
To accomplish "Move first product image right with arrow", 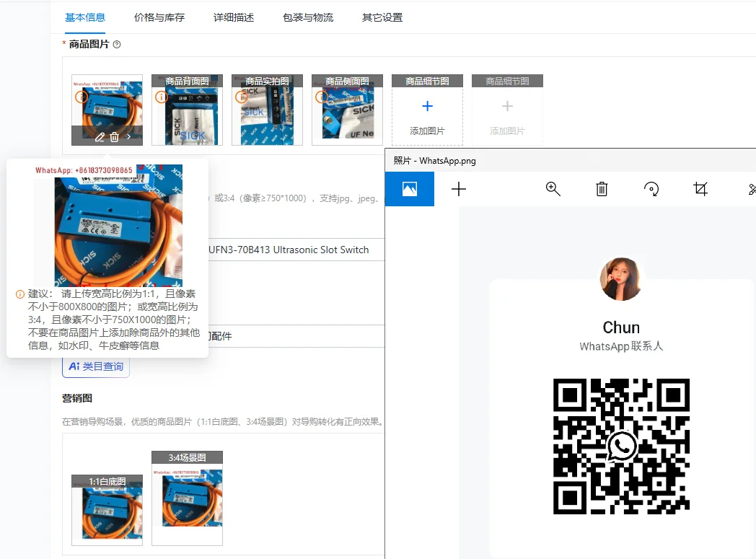I will [128, 137].
